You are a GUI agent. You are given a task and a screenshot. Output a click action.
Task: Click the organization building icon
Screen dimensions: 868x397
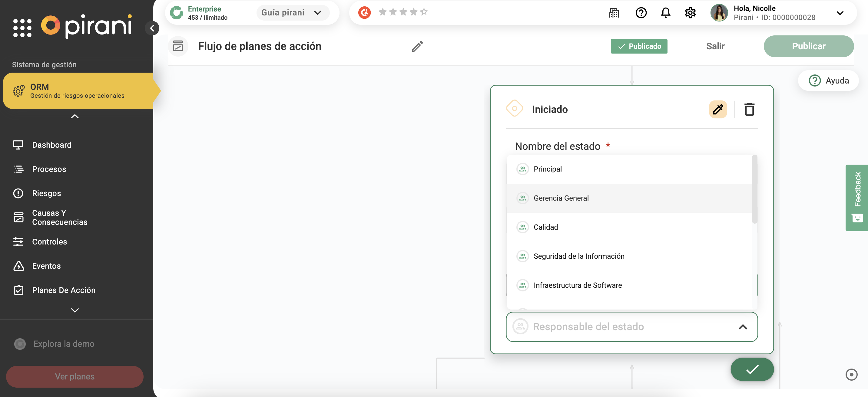[614, 13]
